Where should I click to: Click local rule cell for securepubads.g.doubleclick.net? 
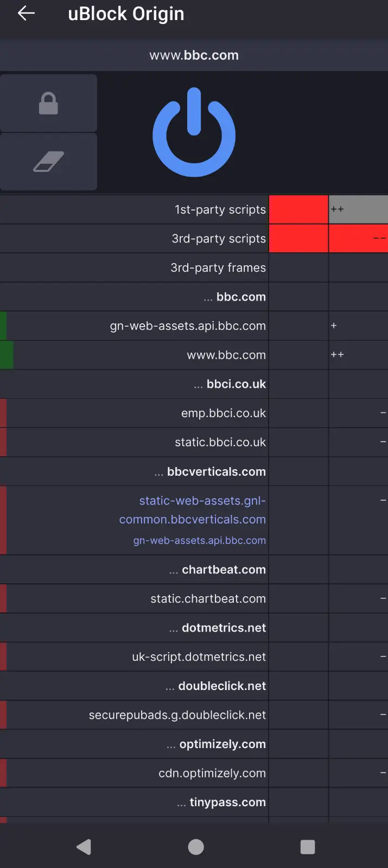click(358, 715)
